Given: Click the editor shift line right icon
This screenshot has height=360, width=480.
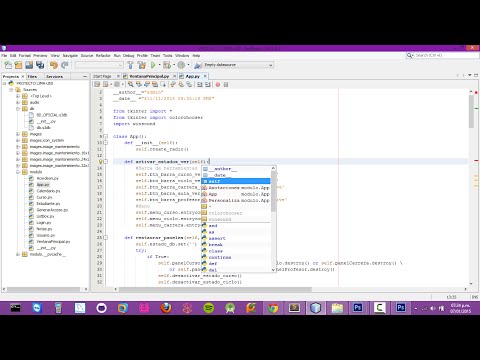Looking at the screenshot, I should point(207,85).
